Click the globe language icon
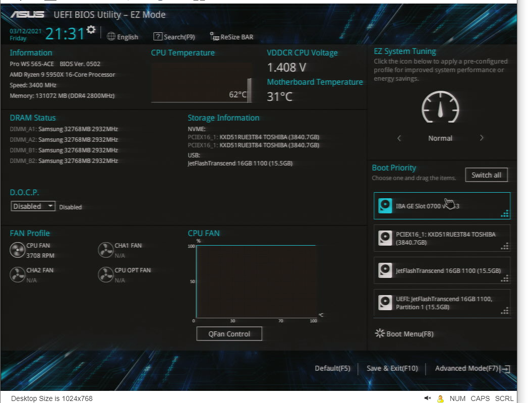 111,36
